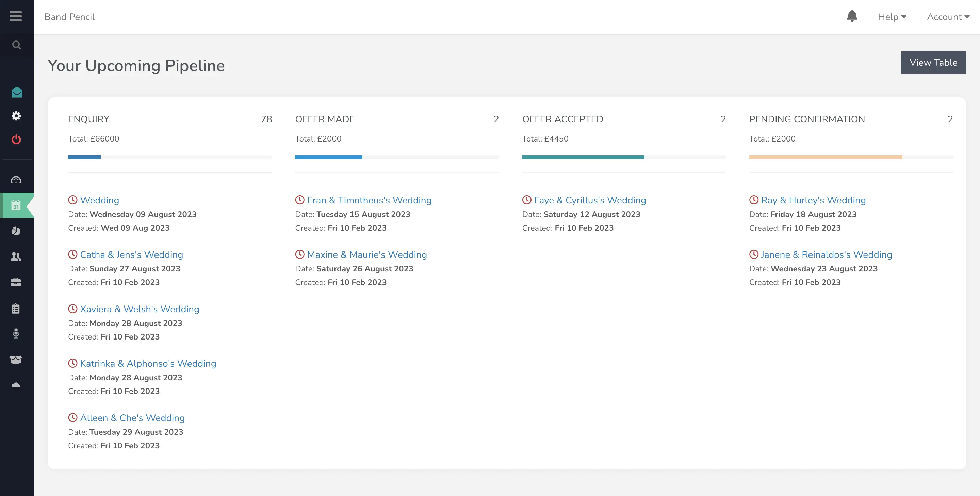980x496 pixels.
Task: Click the briefcase icon in sidebar
Action: [16, 282]
